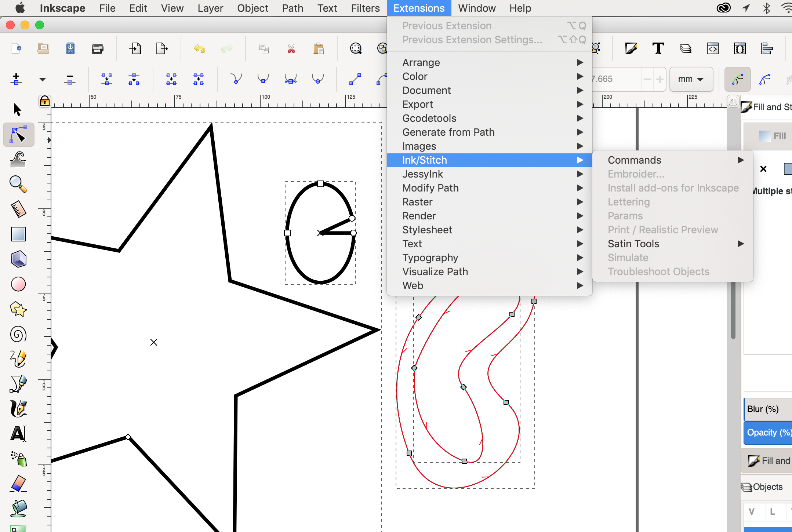Open the insert node options arrow
792x532 pixels.
click(x=43, y=79)
